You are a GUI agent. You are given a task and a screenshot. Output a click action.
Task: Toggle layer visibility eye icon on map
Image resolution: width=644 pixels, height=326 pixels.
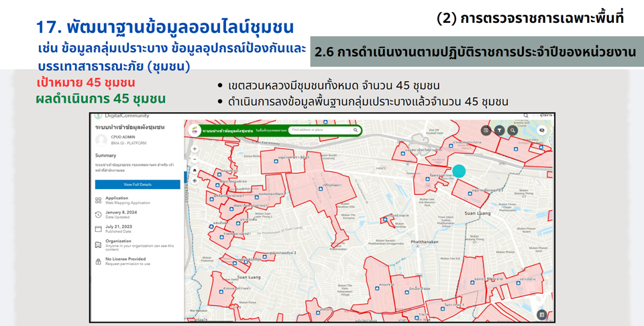[x=542, y=131]
